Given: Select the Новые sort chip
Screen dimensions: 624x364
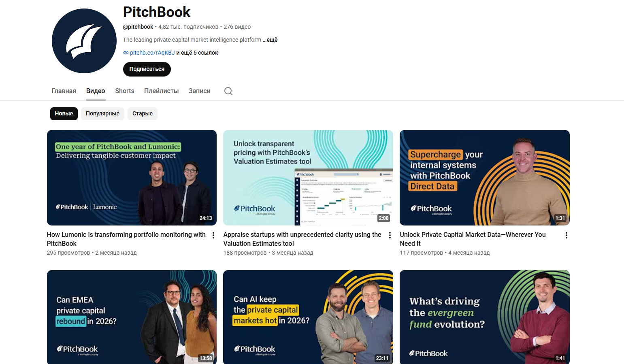Looking at the screenshot, I should (x=64, y=114).
